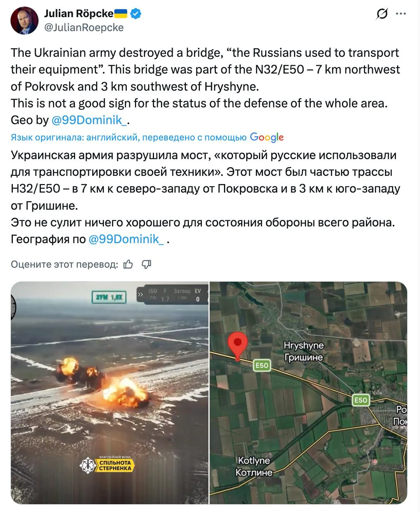Expand the drone camera settings chevron
420x512 pixels.
point(140,295)
